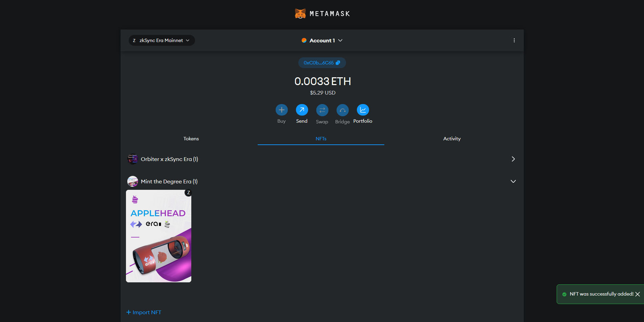Click the Bridge icon
Viewport: 644px width, 322px height.
tap(342, 110)
